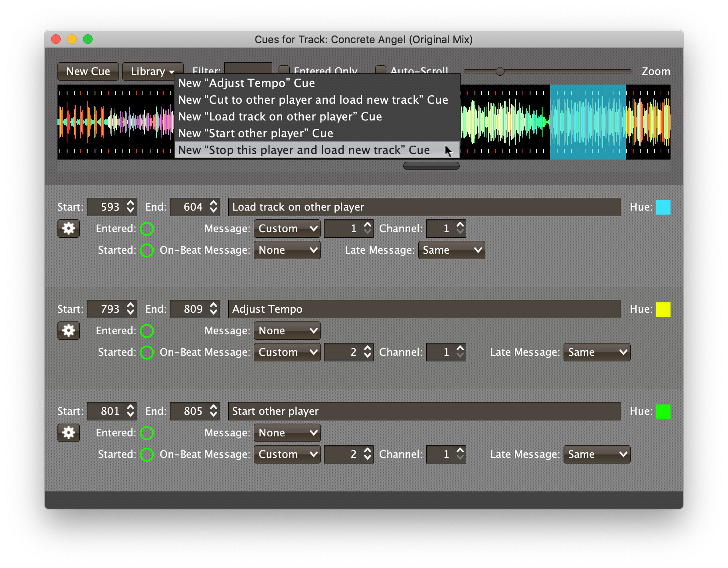Click Channel stepper for Load track cue

(x=446, y=229)
